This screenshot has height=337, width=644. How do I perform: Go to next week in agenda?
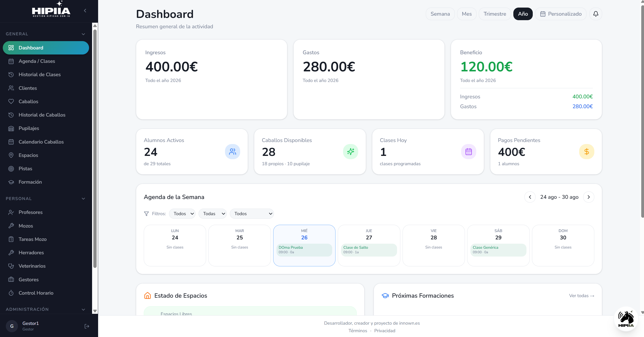pyautogui.click(x=589, y=197)
